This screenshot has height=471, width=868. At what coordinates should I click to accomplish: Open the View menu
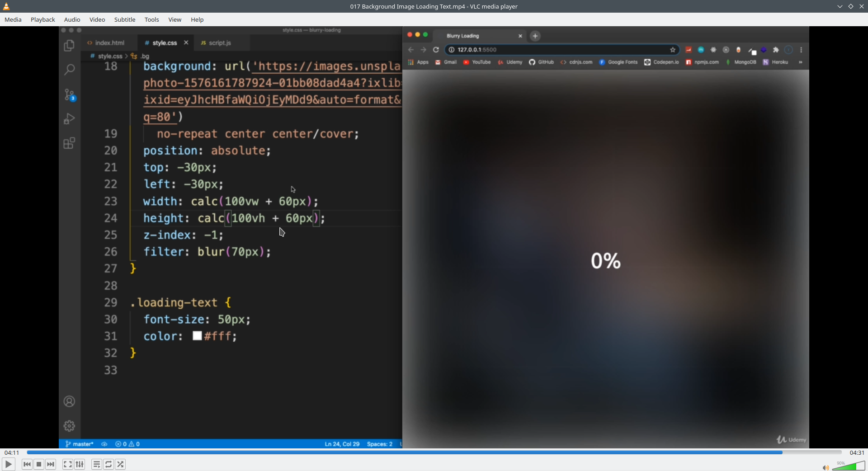tap(175, 19)
